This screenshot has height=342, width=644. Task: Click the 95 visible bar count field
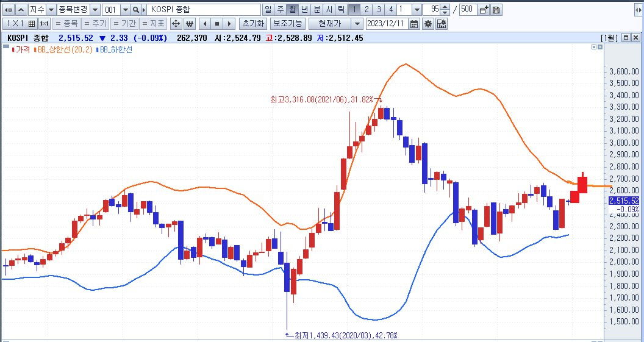click(x=432, y=9)
